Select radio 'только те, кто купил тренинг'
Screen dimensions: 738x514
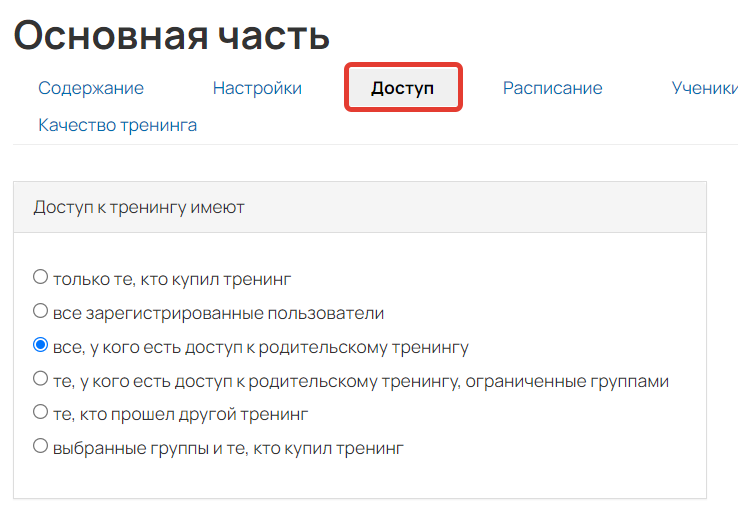pos(40,277)
